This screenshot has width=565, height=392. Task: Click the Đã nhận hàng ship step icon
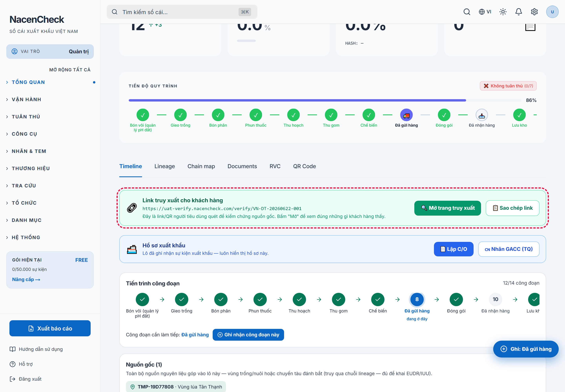click(481, 115)
